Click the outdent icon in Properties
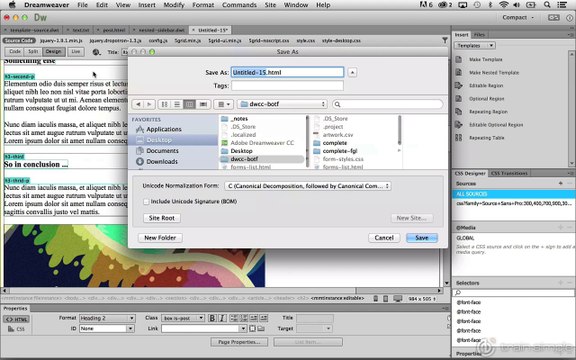The height and width of the screenshot is (360, 576). click(254, 318)
